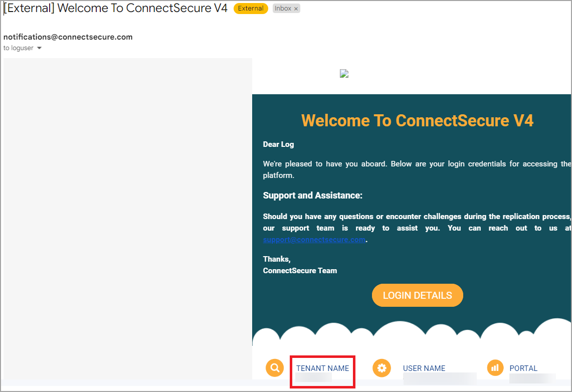Click the sender address notifications@connectsecure.com
This screenshot has width=572, height=392.
coord(68,37)
